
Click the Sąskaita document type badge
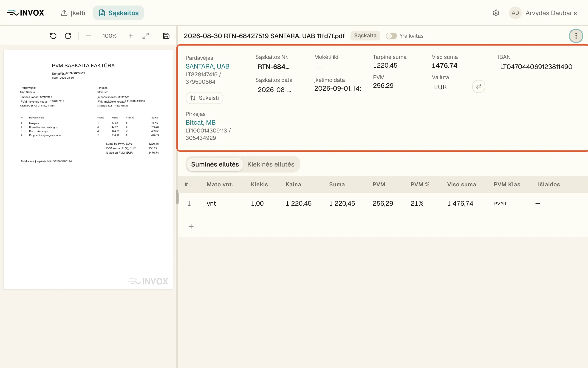pos(365,35)
